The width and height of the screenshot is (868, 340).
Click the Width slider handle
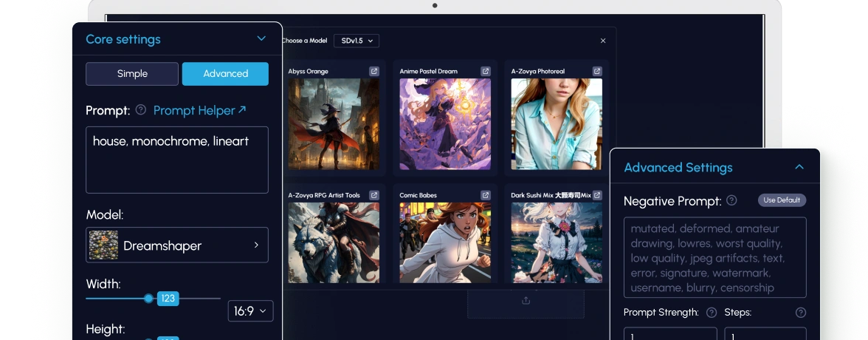coord(148,299)
